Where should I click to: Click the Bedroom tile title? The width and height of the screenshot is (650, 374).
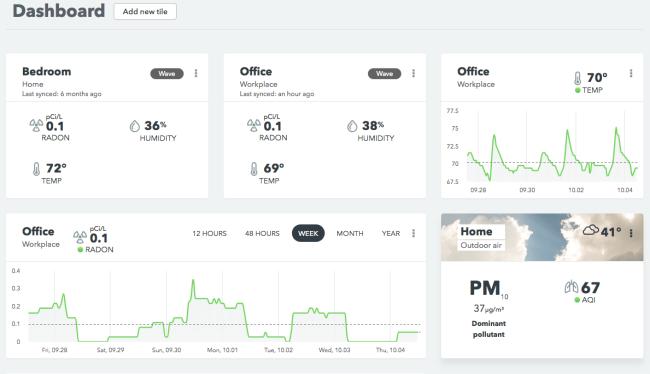[47, 72]
